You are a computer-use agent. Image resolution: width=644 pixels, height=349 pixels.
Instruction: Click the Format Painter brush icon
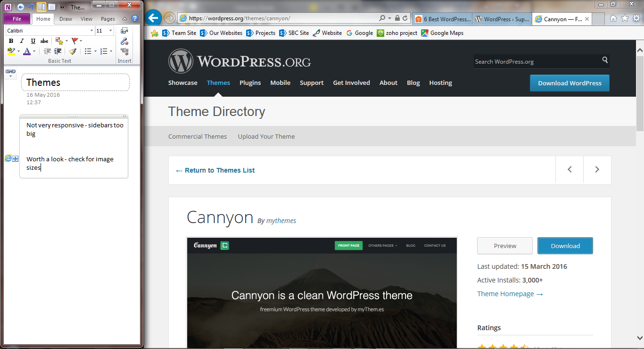click(x=73, y=51)
